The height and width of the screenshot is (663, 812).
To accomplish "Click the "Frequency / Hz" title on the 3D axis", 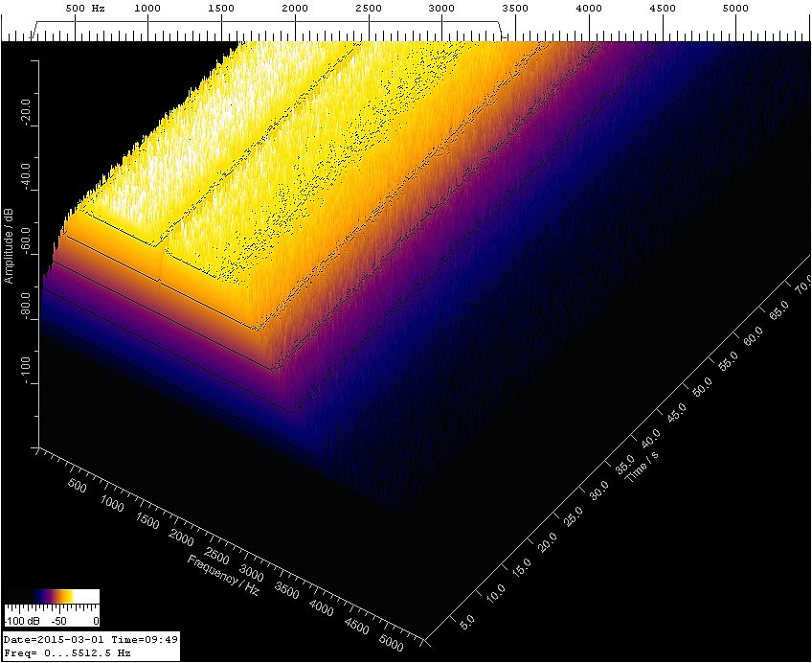I will [224, 575].
